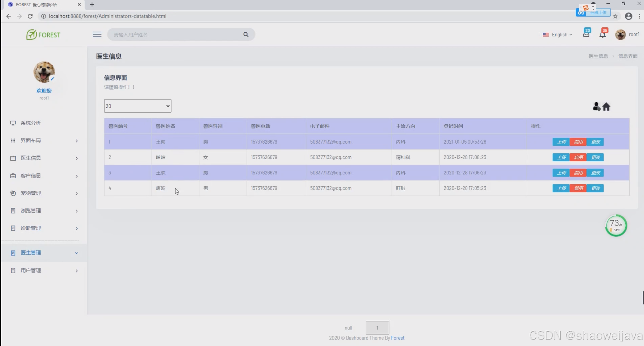Click the home icon above table
Screen dimensions: 644x346
(x=606, y=107)
